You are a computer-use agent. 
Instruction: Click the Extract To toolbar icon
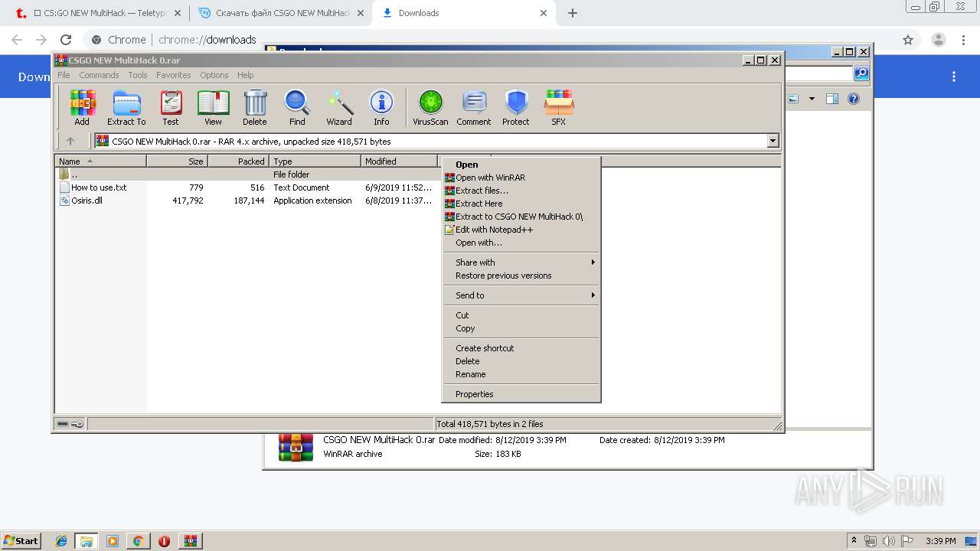tap(126, 107)
